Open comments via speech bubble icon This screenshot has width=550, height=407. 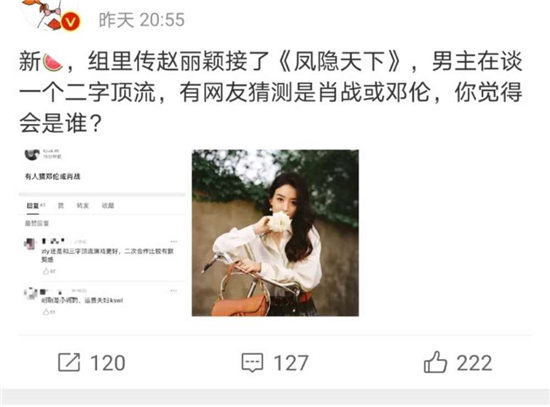pos(252,363)
